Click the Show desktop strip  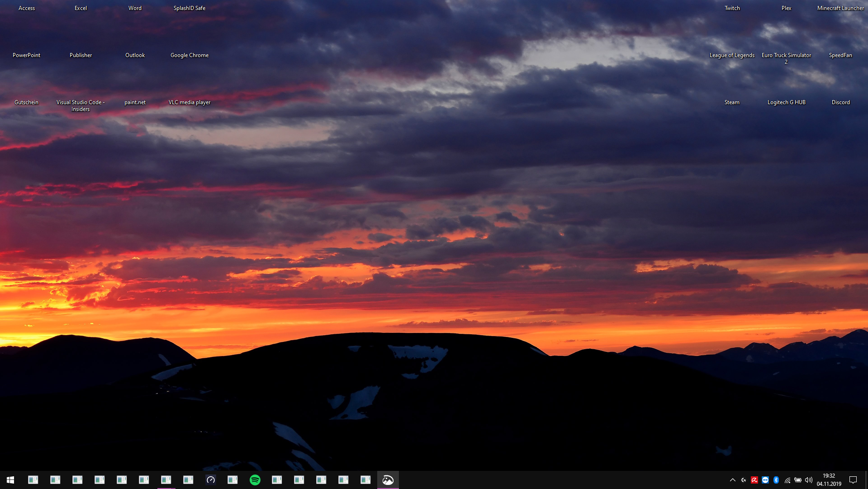[x=866, y=480]
